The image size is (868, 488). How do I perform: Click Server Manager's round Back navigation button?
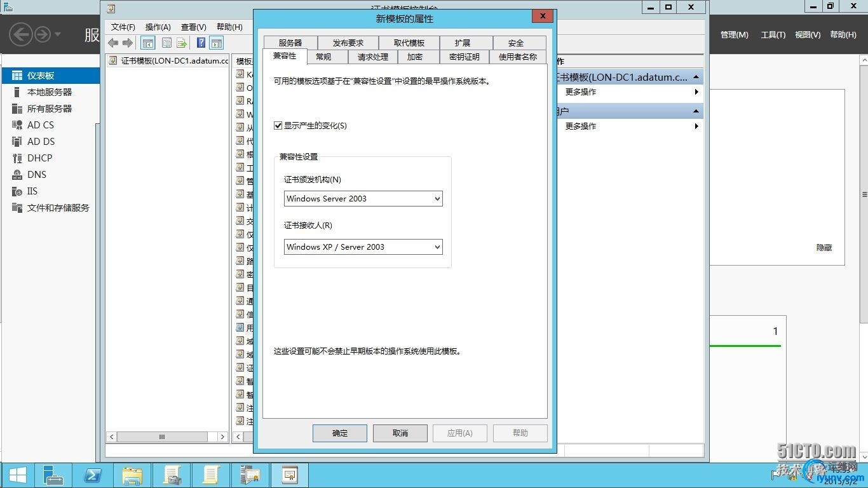21,34
